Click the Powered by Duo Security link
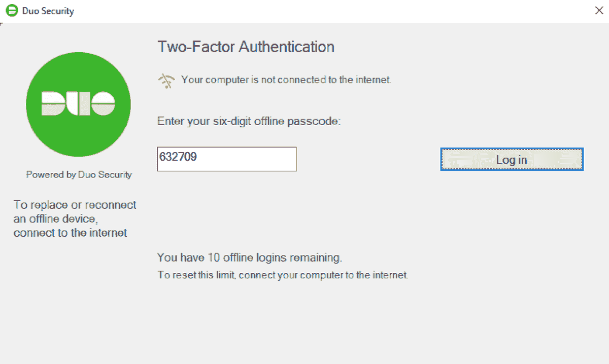 pyautogui.click(x=78, y=174)
